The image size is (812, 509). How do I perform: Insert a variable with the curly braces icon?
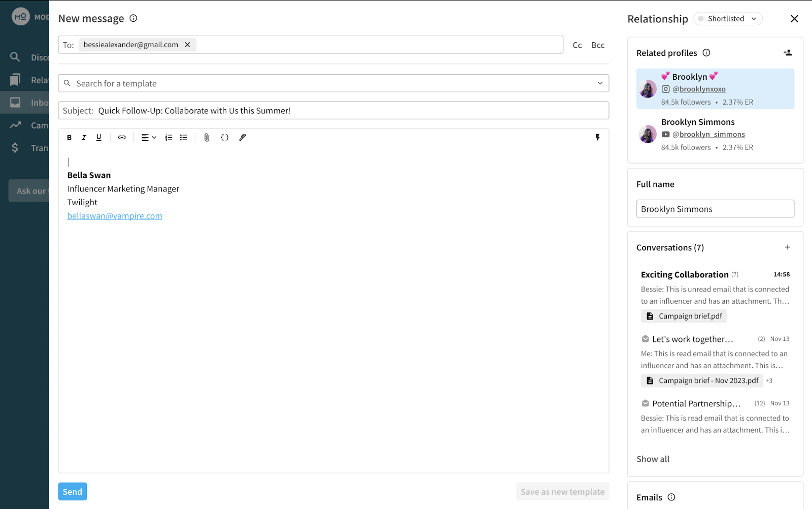tap(225, 138)
